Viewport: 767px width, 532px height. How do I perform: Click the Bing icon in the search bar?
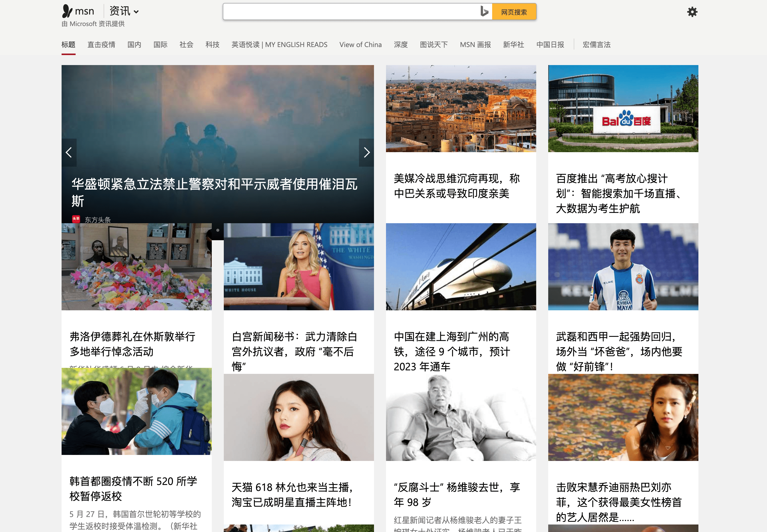(x=484, y=11)
